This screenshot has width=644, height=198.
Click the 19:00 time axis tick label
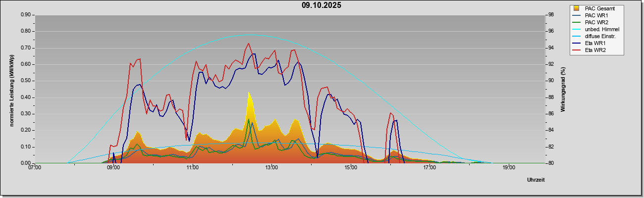tap(509, 168)
